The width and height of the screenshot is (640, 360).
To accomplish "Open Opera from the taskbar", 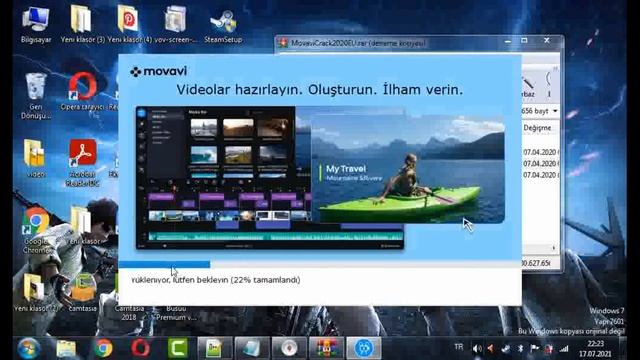I will [x=140, y=348].
